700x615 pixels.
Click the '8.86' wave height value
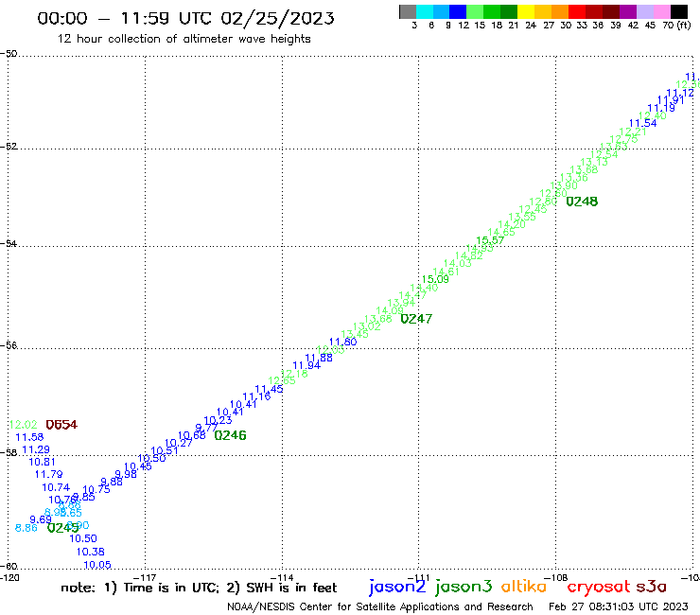tap(26, 528)
